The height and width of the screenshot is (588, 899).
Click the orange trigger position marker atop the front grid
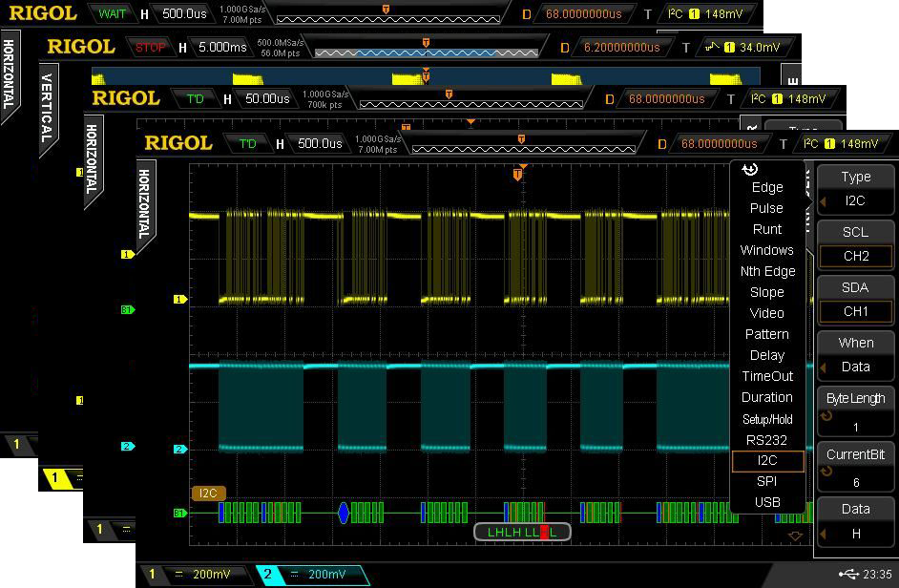click(x=517, y=175)
